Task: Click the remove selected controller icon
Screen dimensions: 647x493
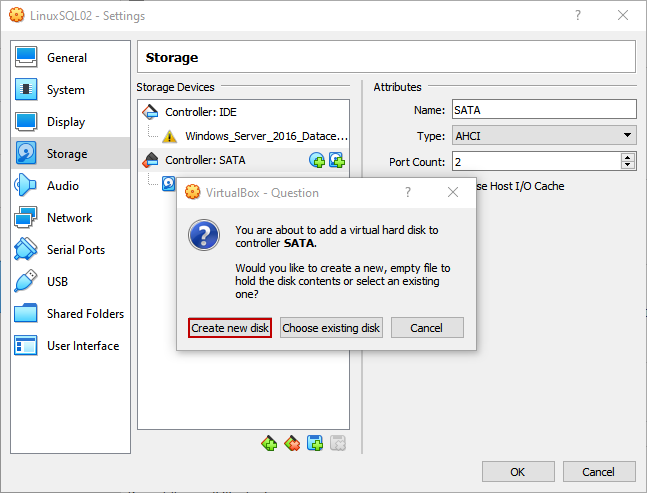Action: [x=292, y=443]
